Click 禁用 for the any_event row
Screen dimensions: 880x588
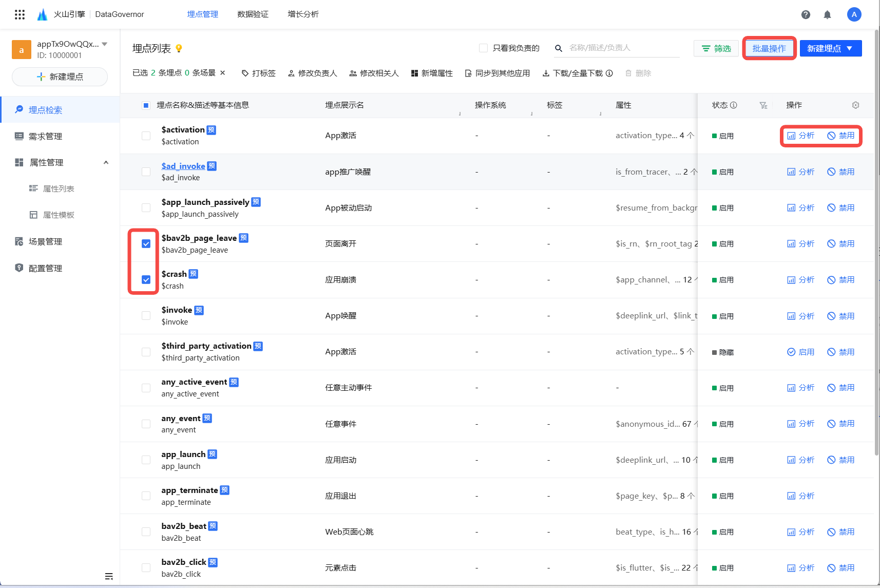point(841,424)
